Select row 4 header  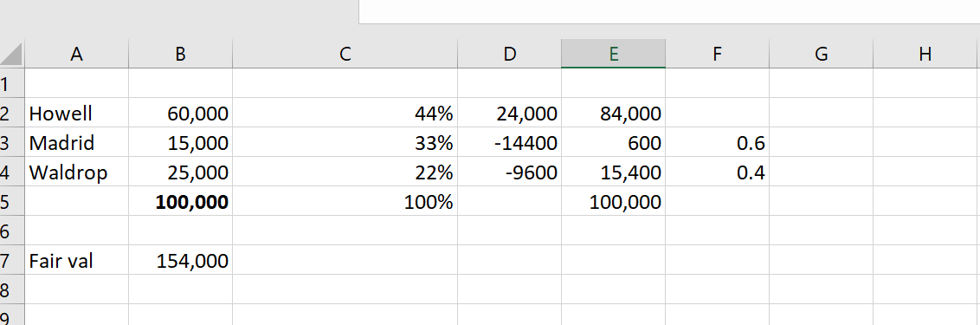(x=12, y=172)
